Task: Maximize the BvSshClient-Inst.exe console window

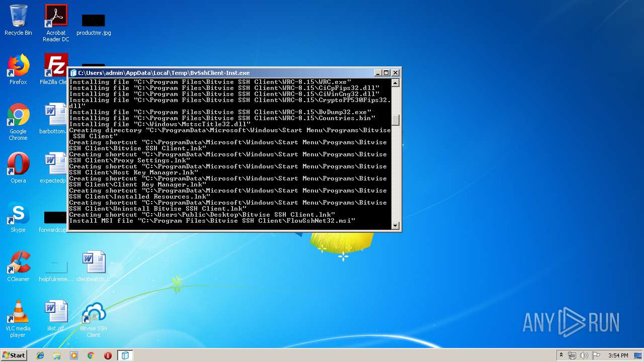Action: (x=386, y=73)
